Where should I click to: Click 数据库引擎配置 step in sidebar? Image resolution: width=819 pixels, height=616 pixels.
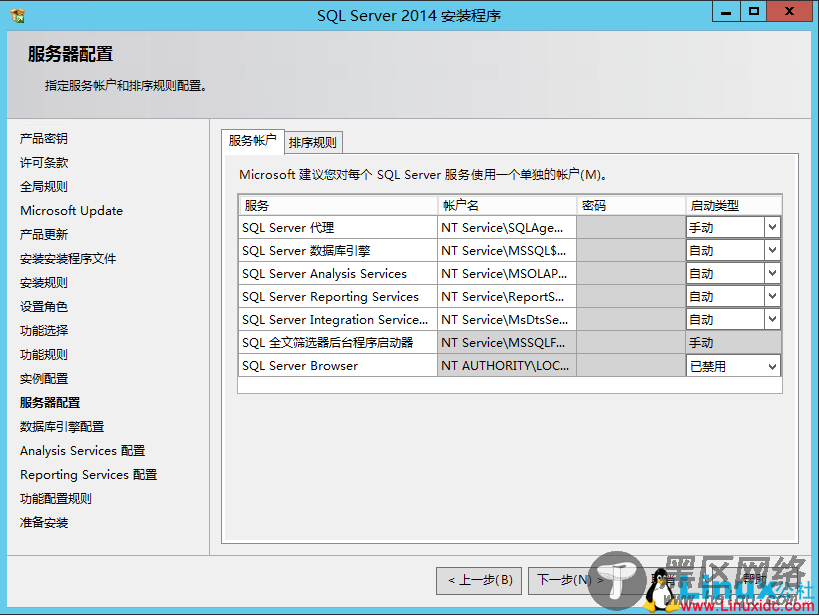coord(62,427)
